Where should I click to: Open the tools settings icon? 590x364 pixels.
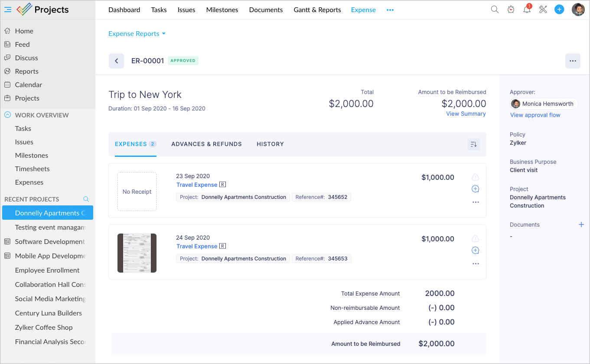[543, 10]
